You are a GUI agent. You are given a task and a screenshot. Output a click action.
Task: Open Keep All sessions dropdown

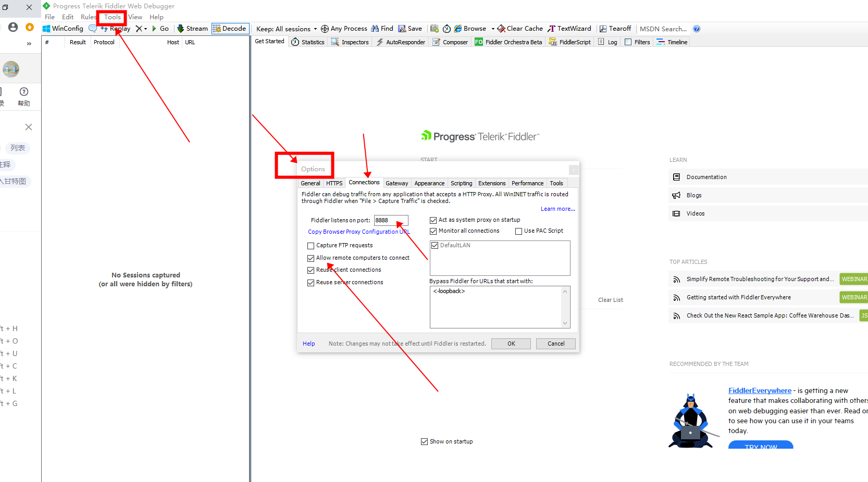(x=287, y=29)
